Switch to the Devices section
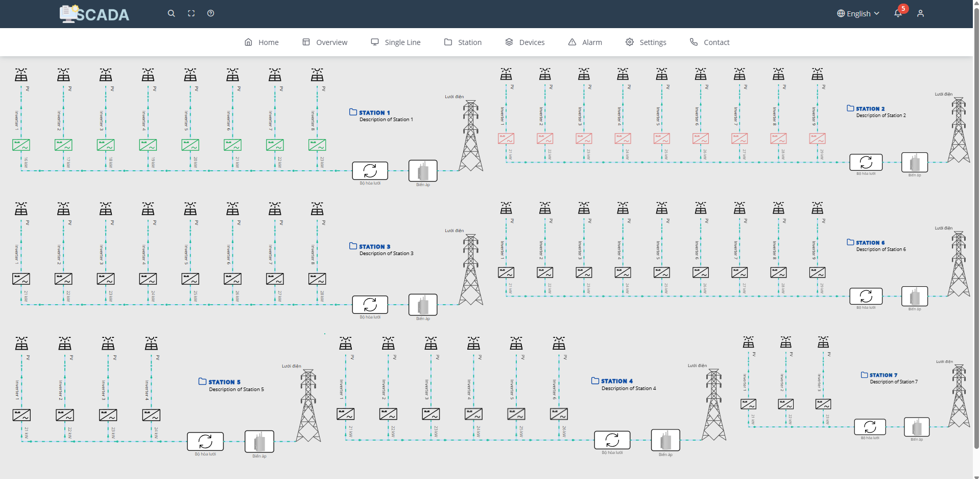 pos(525,42)
